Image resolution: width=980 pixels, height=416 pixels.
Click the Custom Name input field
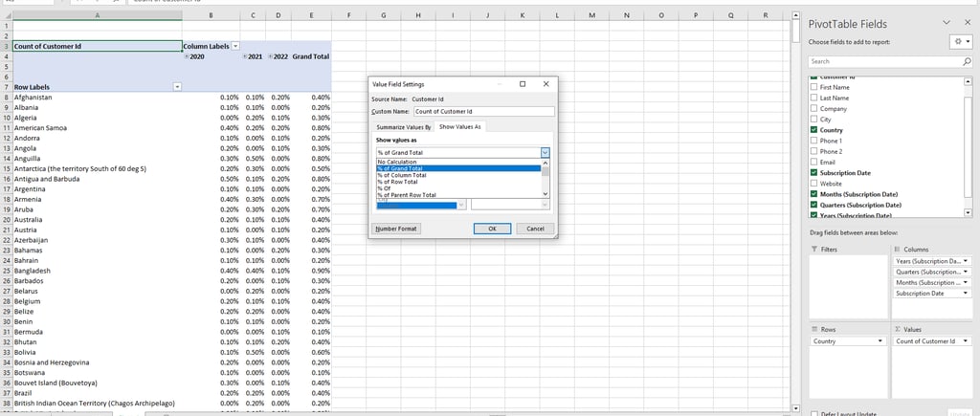point(483,111)
